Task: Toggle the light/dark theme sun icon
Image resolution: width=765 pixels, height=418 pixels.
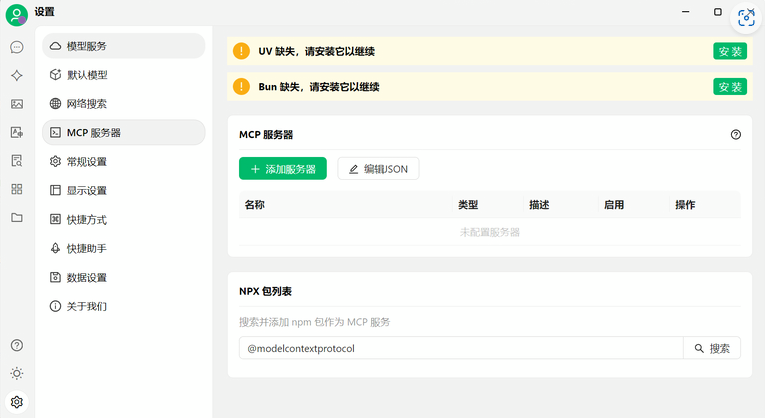Action: [x=17, y=374]
